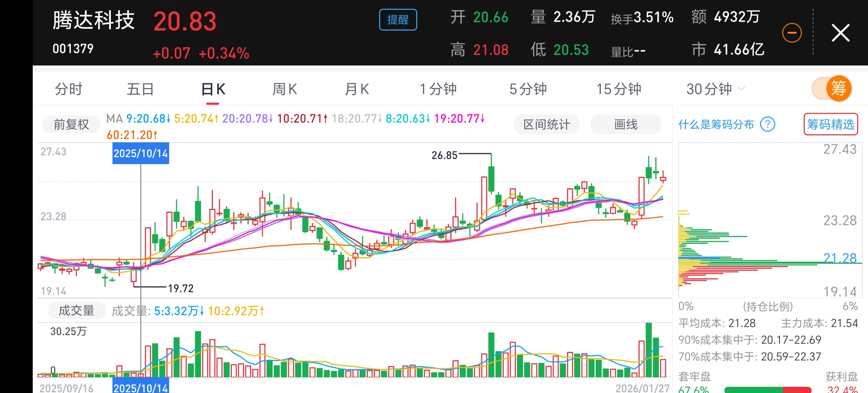Open the 筹码精选 red outlined button

(x=831, y=124)
